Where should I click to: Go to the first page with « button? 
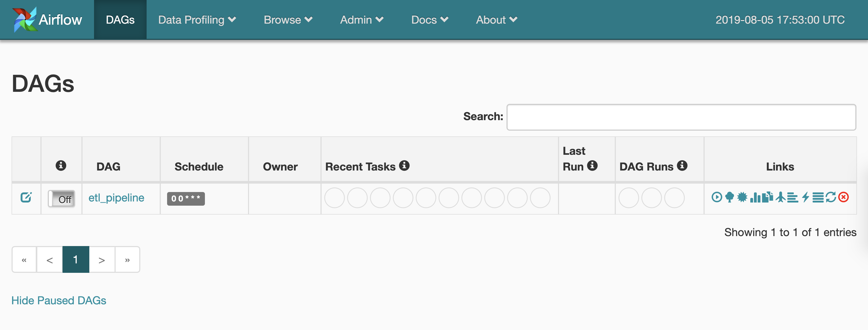point(24,260)
